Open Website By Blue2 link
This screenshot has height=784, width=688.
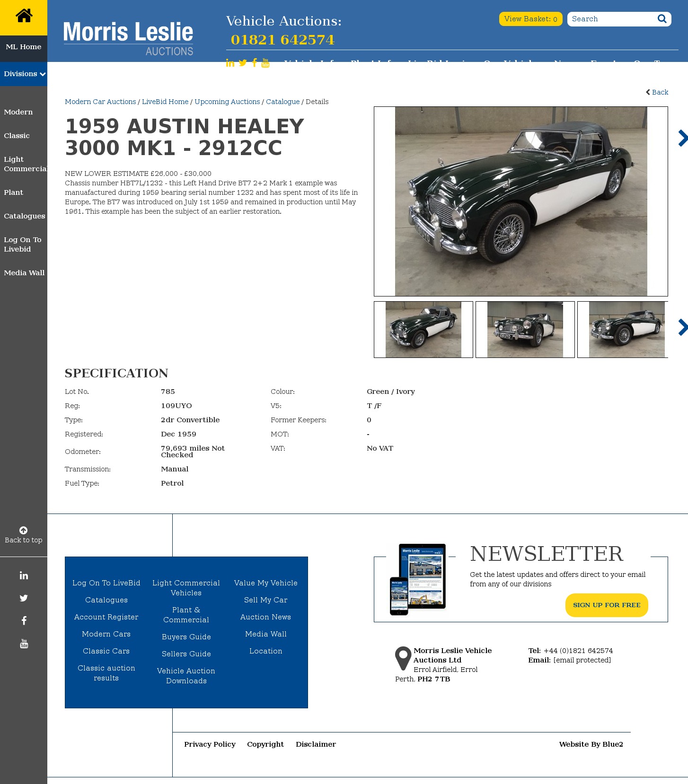coord(591,744)
